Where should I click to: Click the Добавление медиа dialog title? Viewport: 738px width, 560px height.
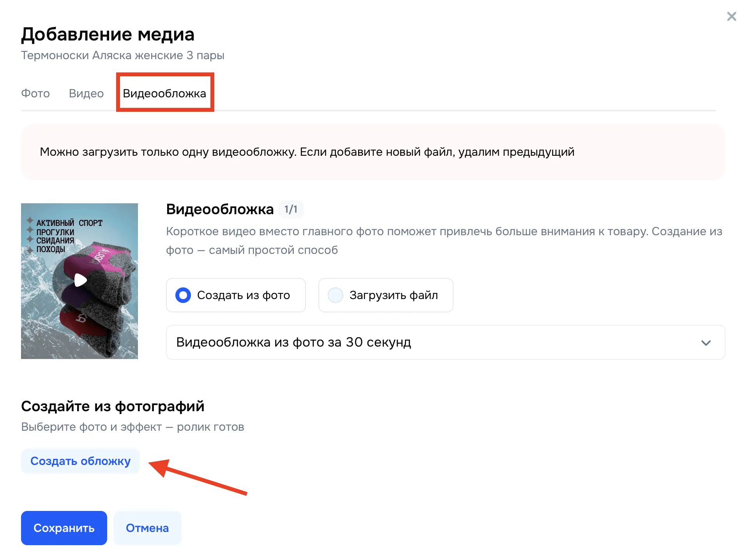click(108, 34)
